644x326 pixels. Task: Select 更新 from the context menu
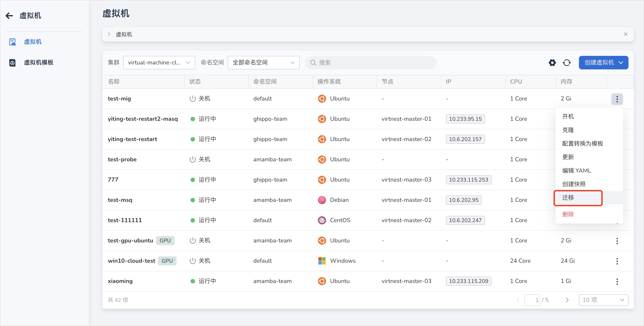pyautogui.click(x=589, y=157)
